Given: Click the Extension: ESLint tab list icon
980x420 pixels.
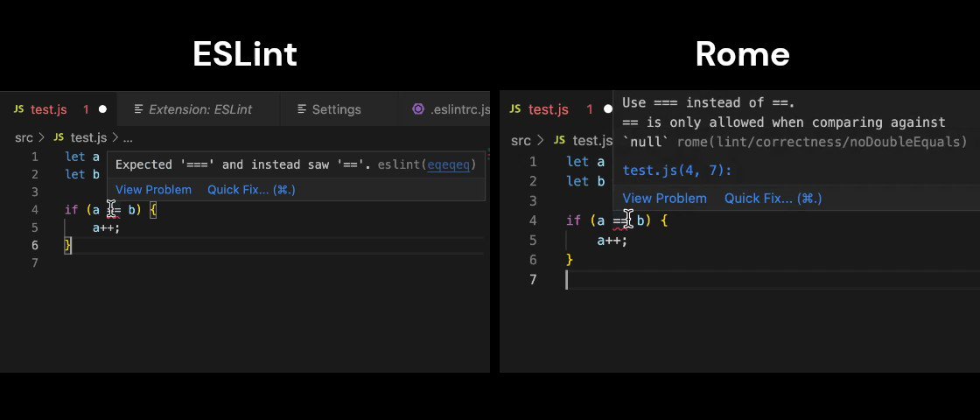Looking at the screenshot, I should click(139, 109).
